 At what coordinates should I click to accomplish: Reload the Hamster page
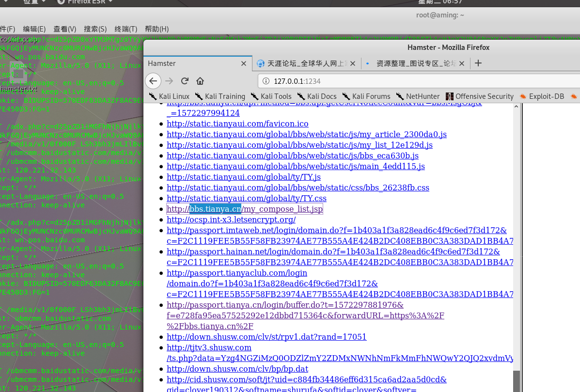[185, 81]
